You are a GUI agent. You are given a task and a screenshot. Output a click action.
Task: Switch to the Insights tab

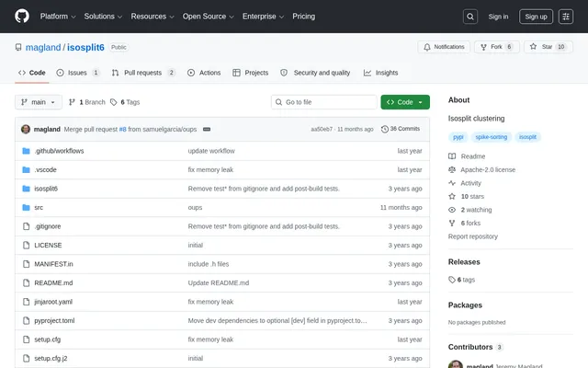click(380, 73)
